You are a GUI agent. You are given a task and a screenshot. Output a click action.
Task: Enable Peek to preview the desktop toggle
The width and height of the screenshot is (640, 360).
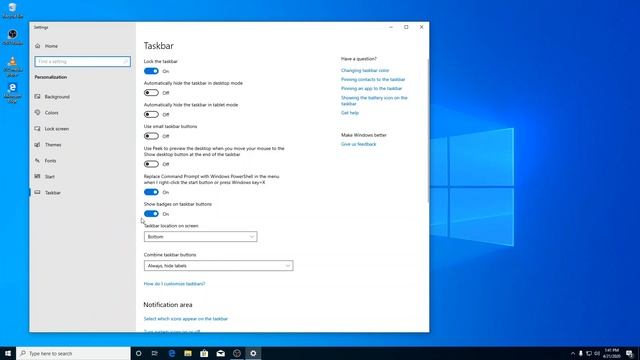pyautogui.click(x=151, y=164)
